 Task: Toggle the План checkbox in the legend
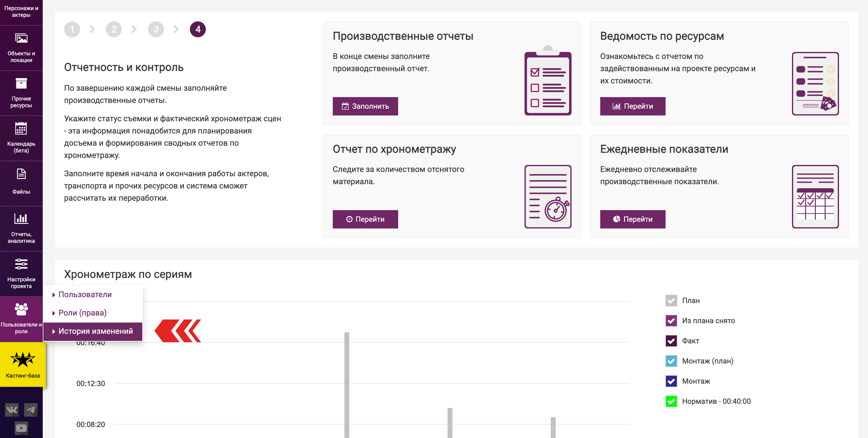click(x=671, y=301)
